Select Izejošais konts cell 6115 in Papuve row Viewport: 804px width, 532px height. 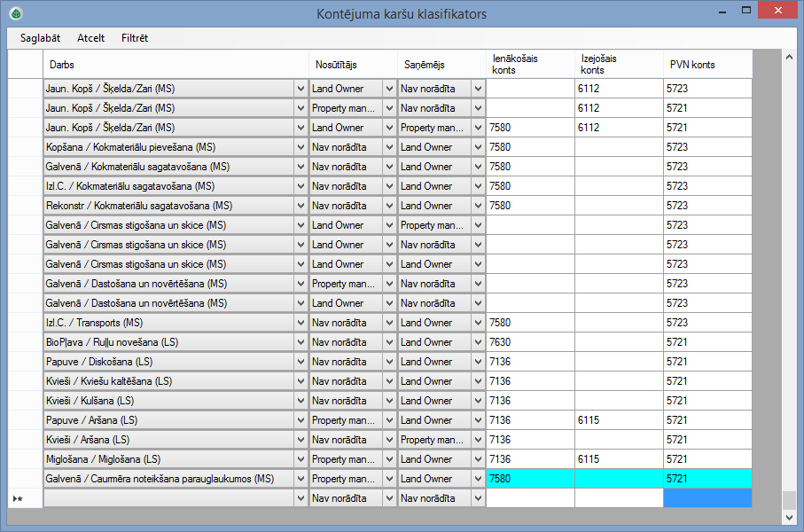619,420
